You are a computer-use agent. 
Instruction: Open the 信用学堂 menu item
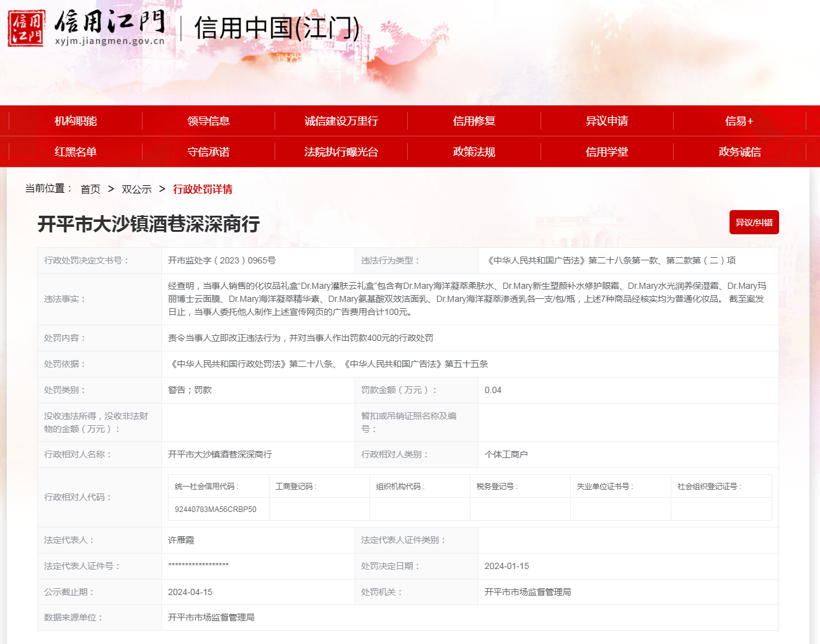607,152
